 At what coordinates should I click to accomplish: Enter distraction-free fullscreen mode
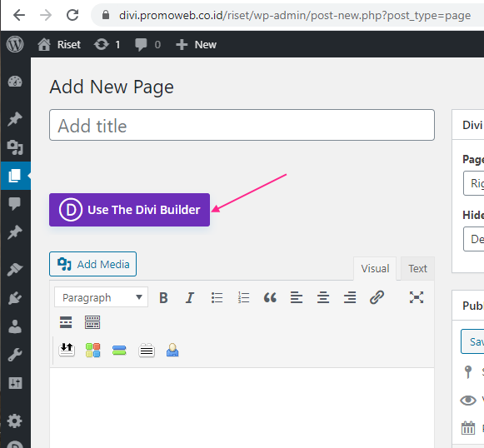point(417,297)
